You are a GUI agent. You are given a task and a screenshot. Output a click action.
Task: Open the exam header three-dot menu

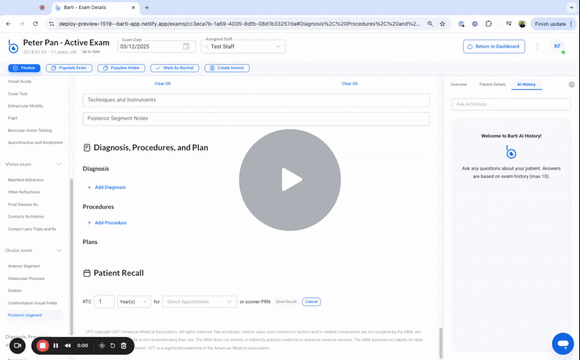[x=537, y=46]
